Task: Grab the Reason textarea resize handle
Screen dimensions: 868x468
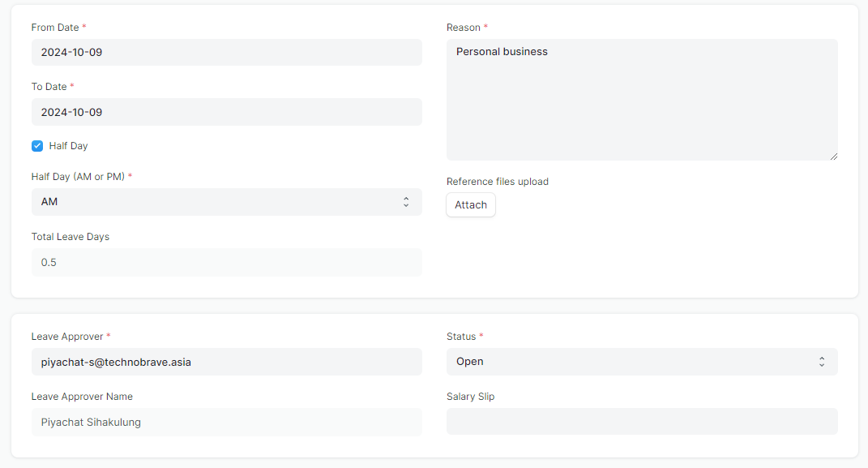Action: (x=834, y=157)
